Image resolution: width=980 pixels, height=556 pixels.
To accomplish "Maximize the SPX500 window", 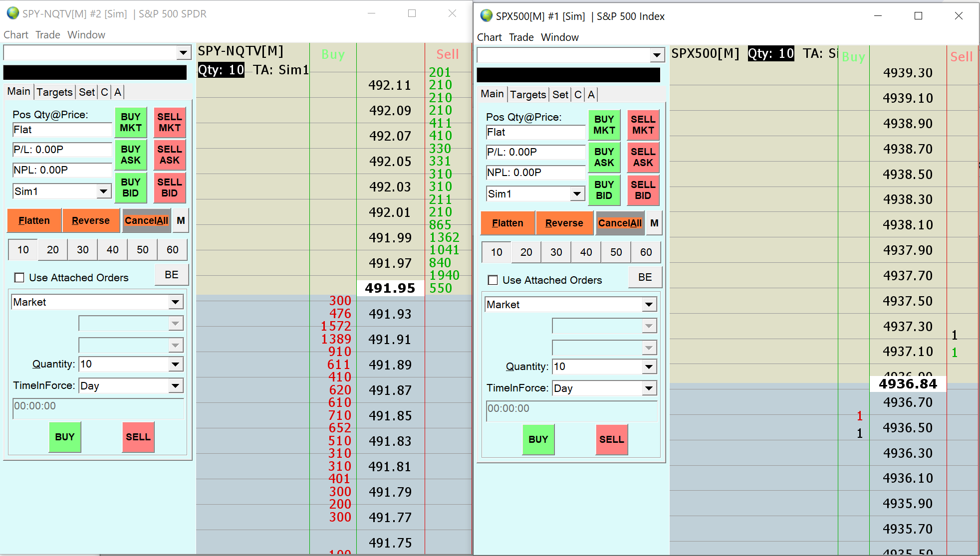I will click(918, 16).
